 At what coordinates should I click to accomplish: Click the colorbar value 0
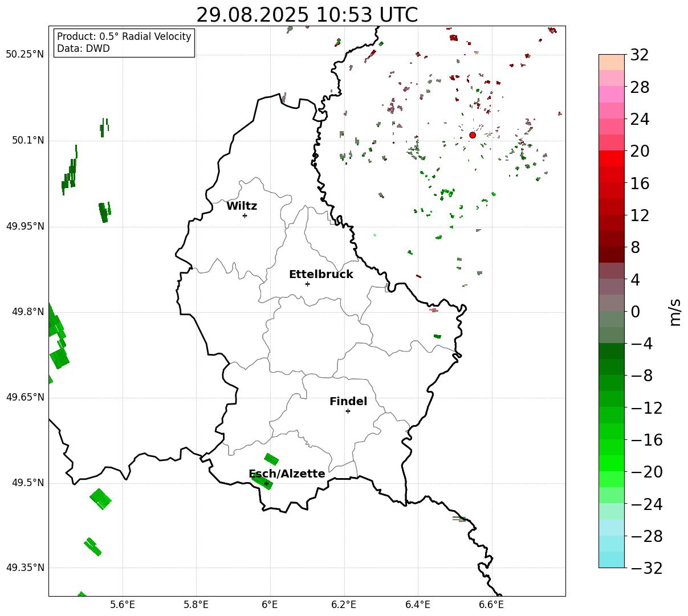coord(635,312)
